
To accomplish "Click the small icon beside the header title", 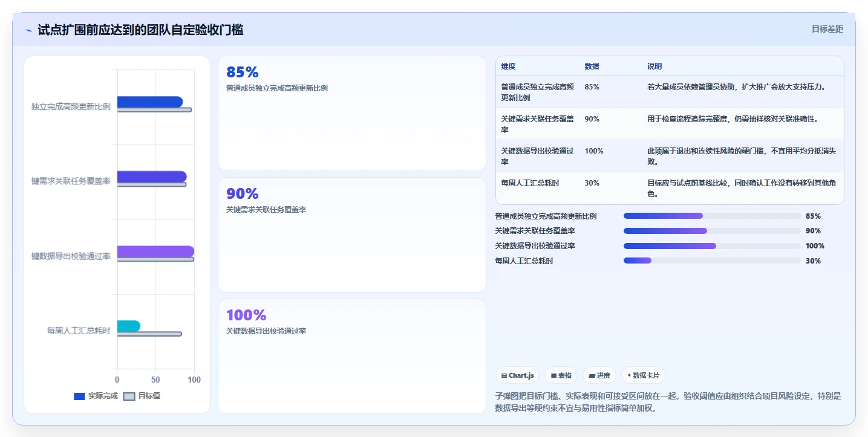I will [28, 30].
